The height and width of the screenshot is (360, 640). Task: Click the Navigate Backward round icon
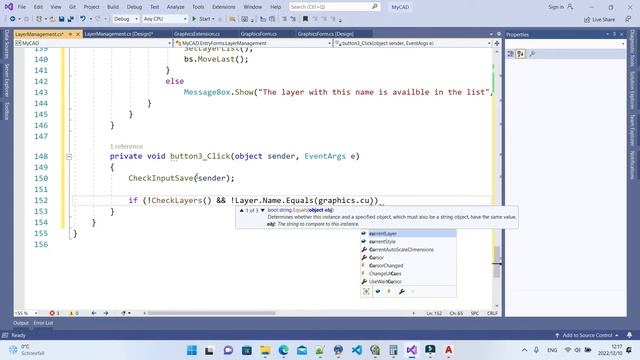coord(13,19)
